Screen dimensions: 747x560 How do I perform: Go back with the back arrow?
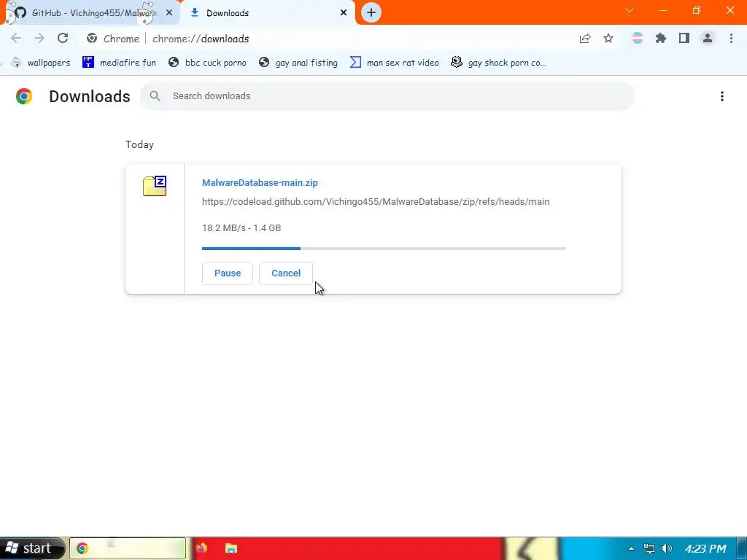pos(16,38)
